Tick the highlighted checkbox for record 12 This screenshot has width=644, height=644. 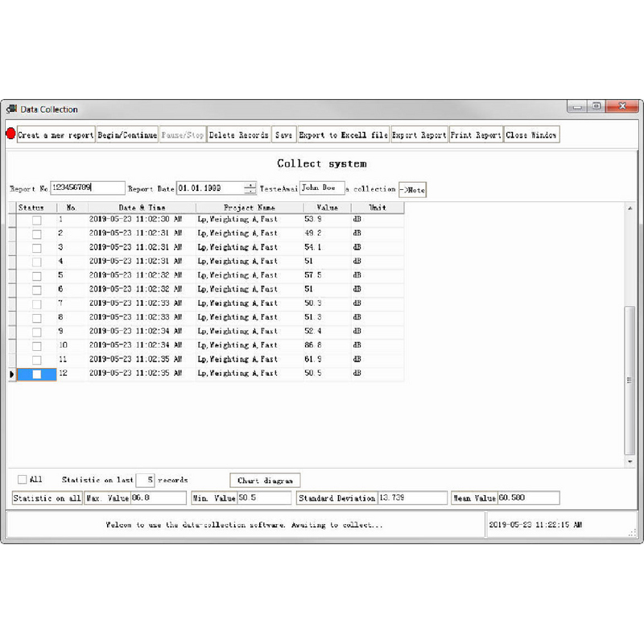(36, 374)
